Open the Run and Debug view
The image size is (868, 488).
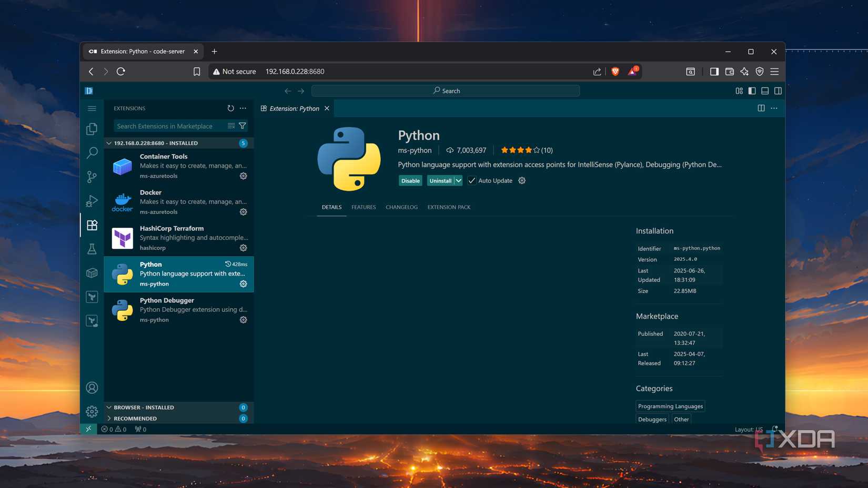pyautogui.click(x=92, y=201)
